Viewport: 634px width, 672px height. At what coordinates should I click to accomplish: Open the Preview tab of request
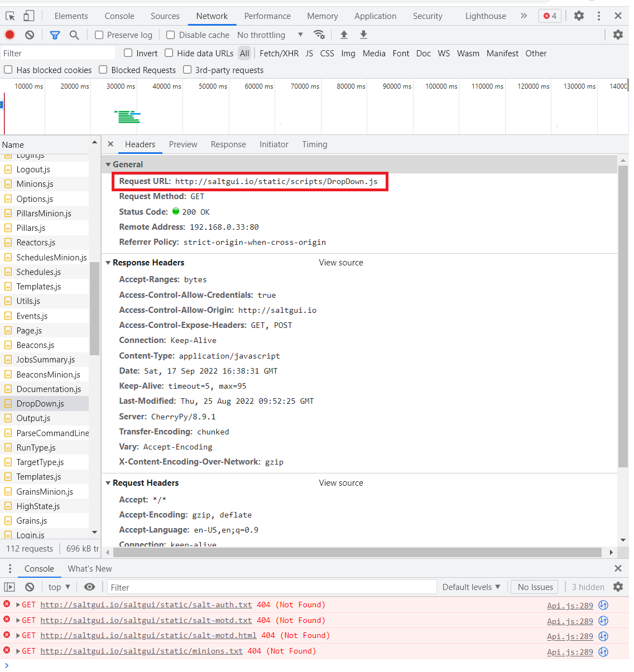[x=183, y=144]
